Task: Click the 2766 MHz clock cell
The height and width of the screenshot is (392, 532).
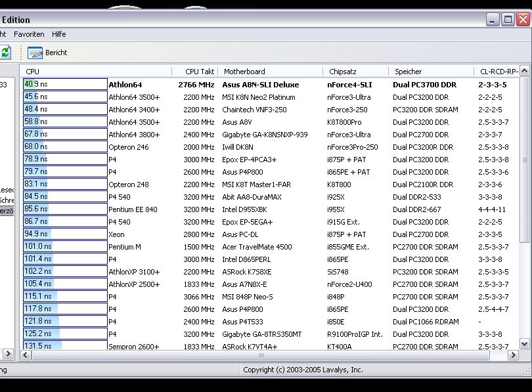Action: pyautogui.click(x=196, y=85)
